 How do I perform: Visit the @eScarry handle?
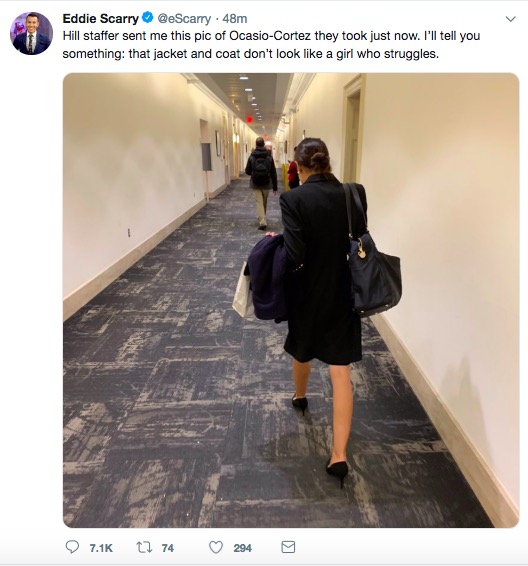pyautogui.click(x=184, y=18)
